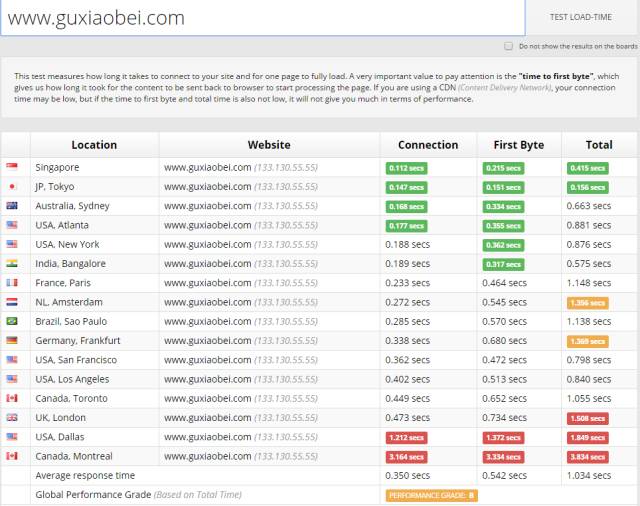Click the www.guxiaobei.com URL input field
This screenshot has height=506, width=640.
tap(263, 18)
